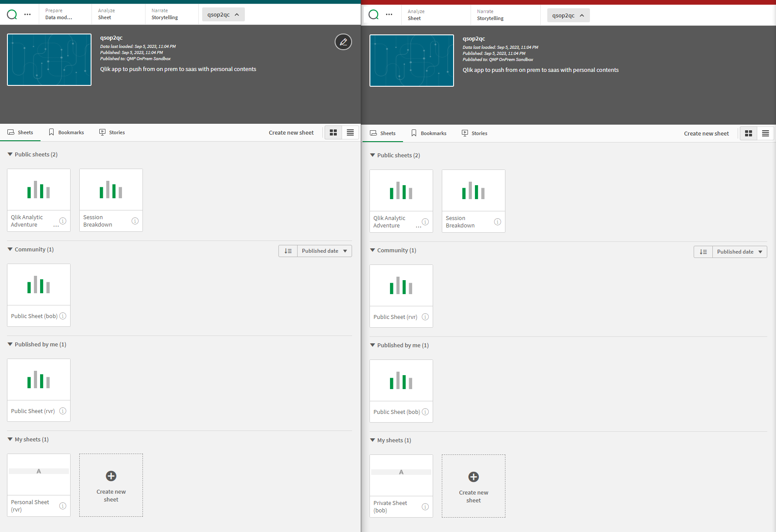Show info for Session Breakdown, right window
The height and width of the screenshot is (532, 776).
tap(498, 222)
